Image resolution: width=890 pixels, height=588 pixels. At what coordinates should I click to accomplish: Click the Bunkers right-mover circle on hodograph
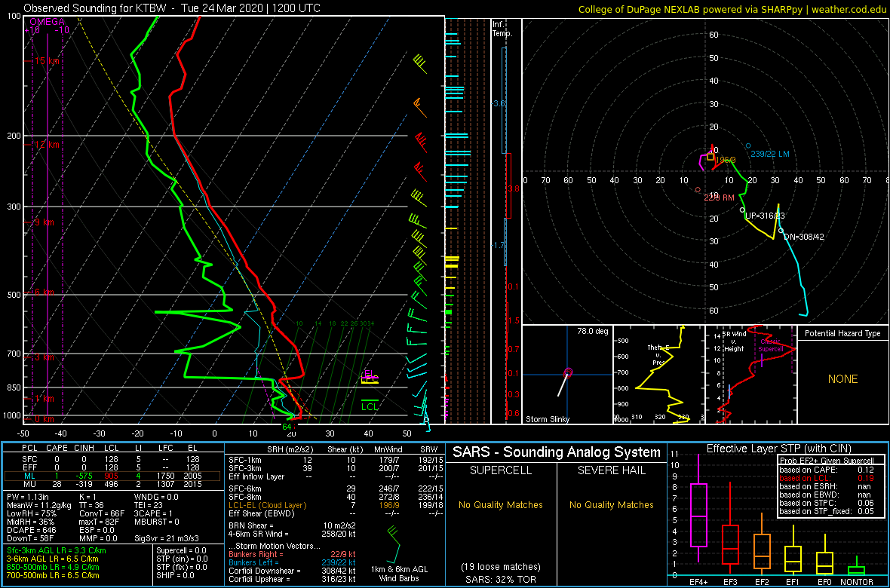tap(698, 189)
